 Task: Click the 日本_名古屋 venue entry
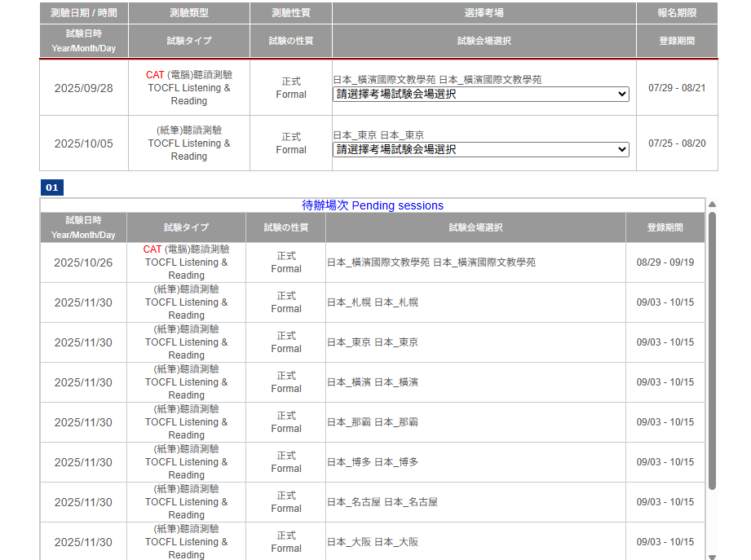pos(382,502)
